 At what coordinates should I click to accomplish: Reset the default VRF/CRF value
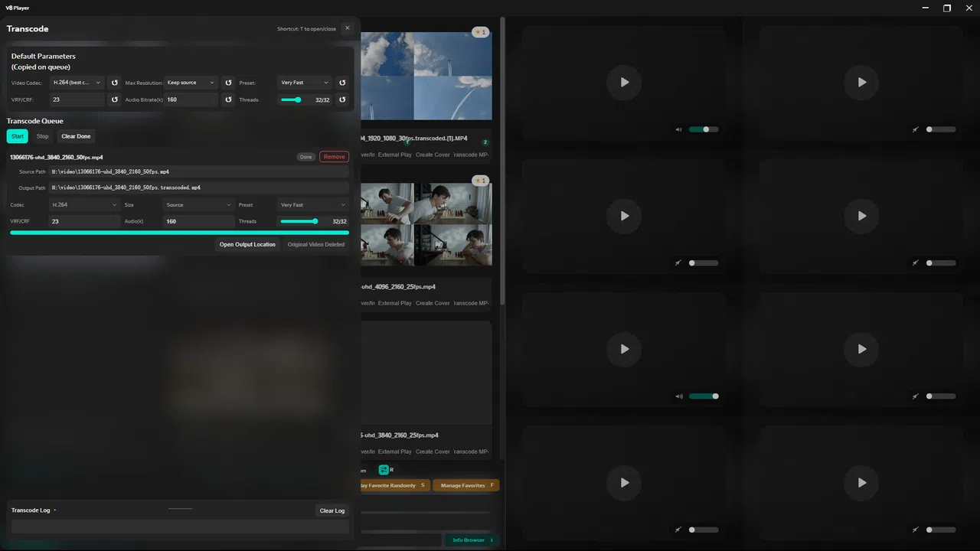[115, 99]
